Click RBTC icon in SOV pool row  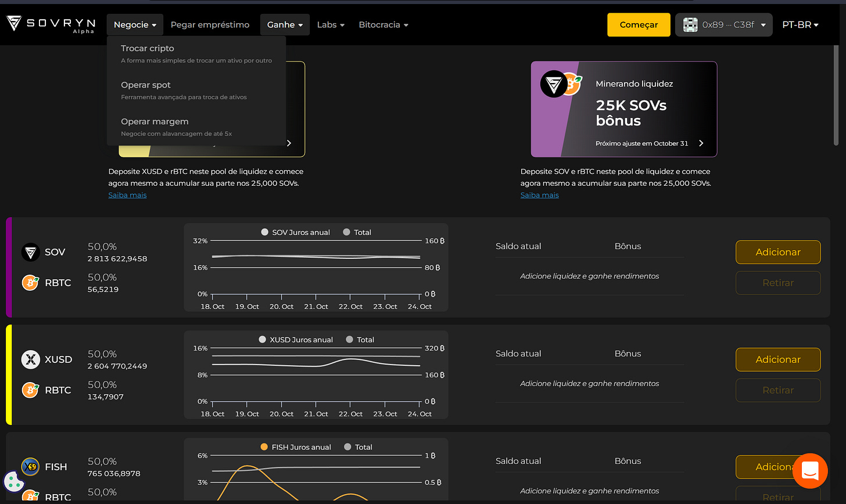(30, 283)
